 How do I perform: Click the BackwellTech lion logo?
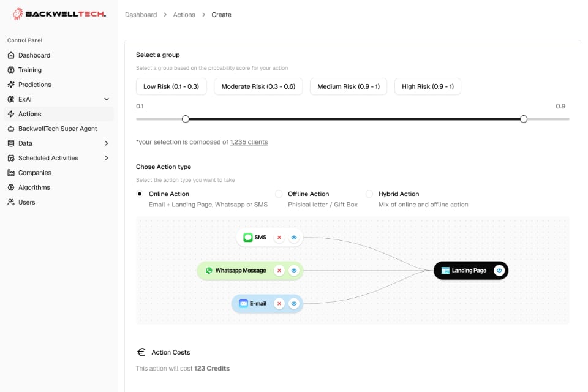pyautogui.click(x=18, y=14)
